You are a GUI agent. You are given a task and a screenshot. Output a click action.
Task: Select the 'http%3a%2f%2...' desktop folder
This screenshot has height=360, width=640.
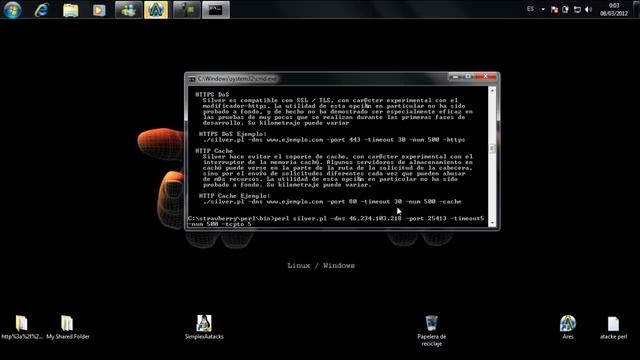point(22,327)
